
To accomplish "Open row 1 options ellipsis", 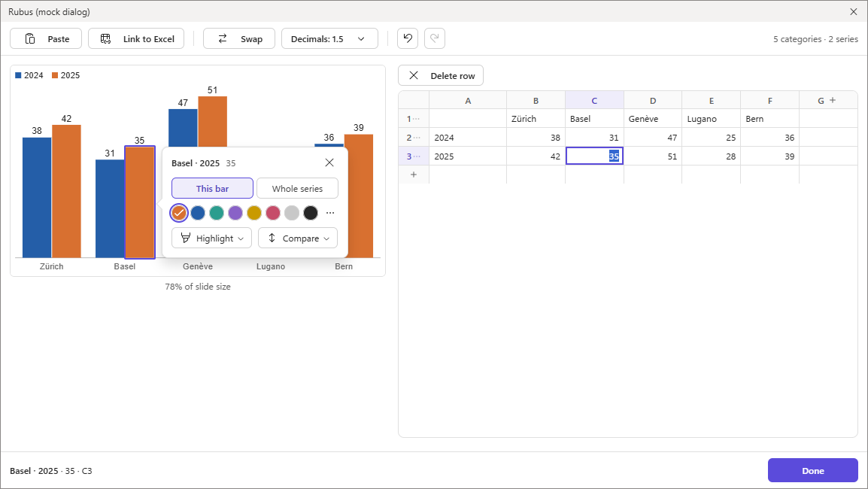I will [416, 119].
